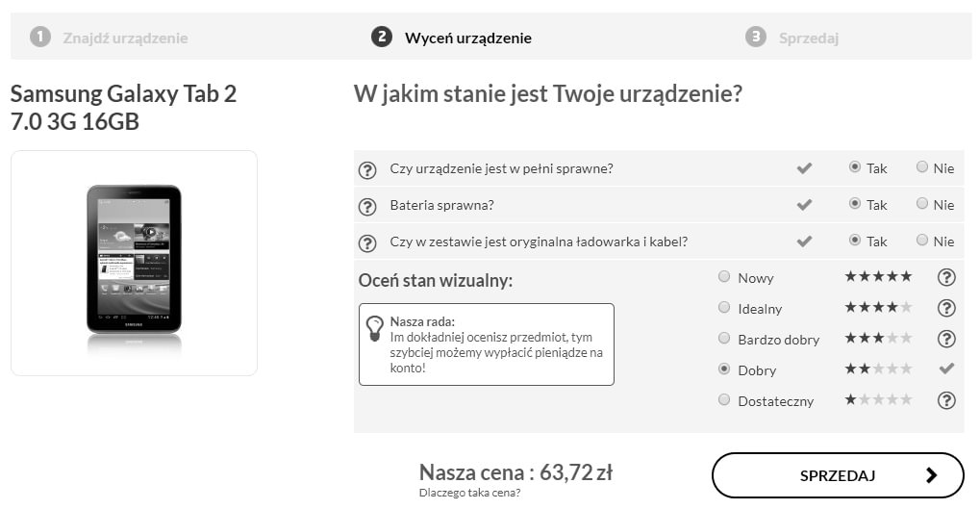
Task: Go to step 1 Znajdź urządzenie
Action: coord(109,38)
